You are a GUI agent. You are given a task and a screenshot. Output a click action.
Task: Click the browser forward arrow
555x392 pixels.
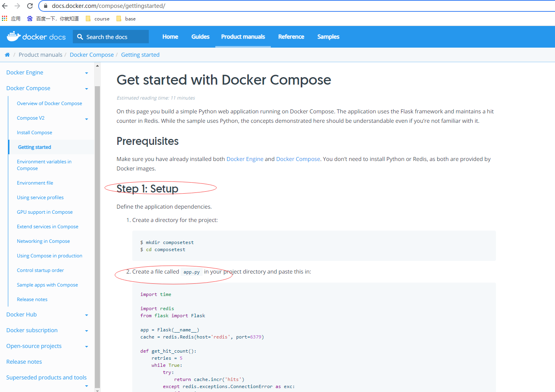coord(17,6)
